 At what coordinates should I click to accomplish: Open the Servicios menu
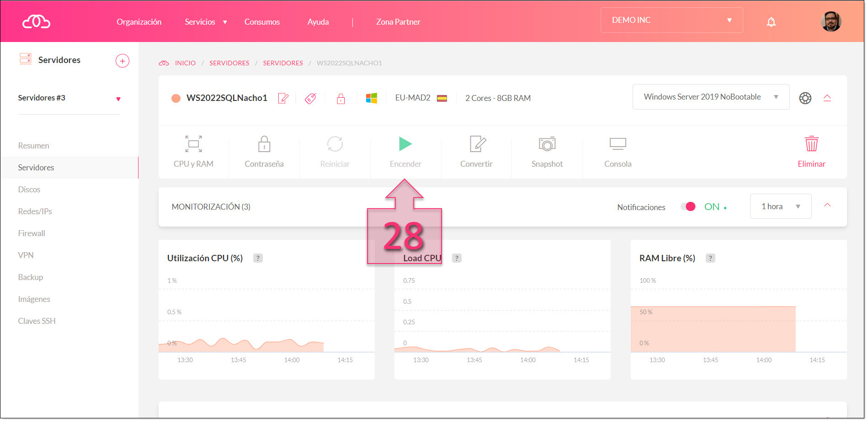tap(205, 22)
